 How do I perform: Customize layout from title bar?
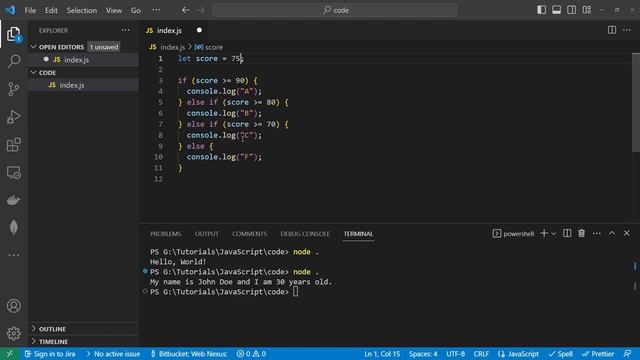587,10
